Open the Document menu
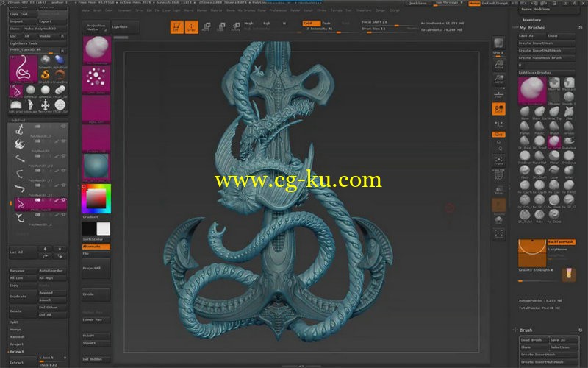 [124, 10]
